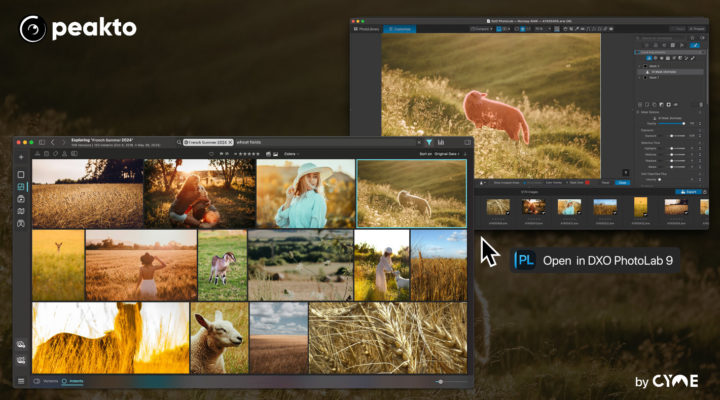Go forward with Peakto's right arrow
This screenshot has height=400, width=720.
64,142
